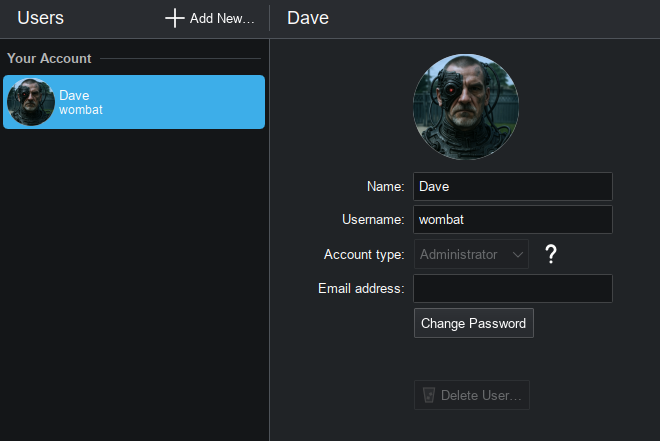The height and width of the screenshot is (441, 660).
Task: Click the Email address label
Action: (x=361, y=289)
